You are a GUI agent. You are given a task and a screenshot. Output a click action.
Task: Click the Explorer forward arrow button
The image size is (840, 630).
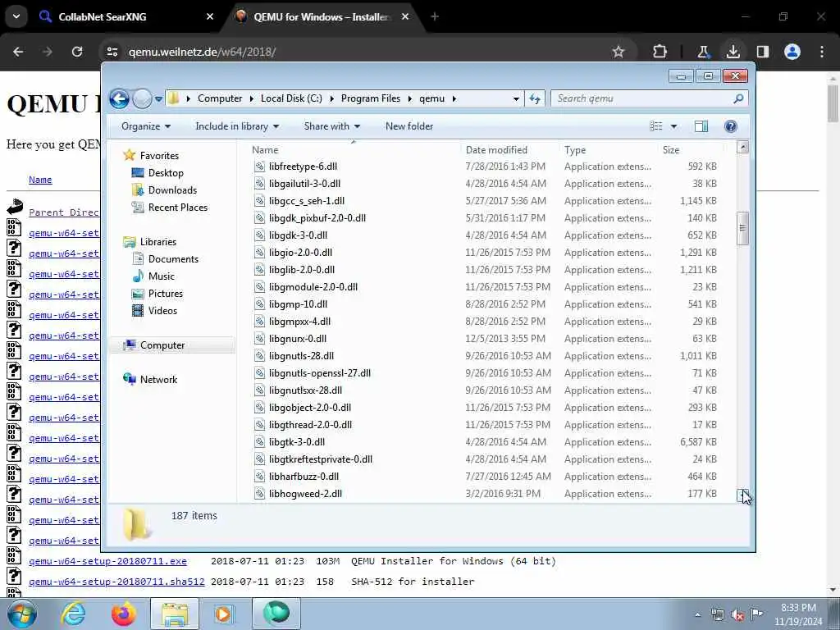(x=142, y=99)
